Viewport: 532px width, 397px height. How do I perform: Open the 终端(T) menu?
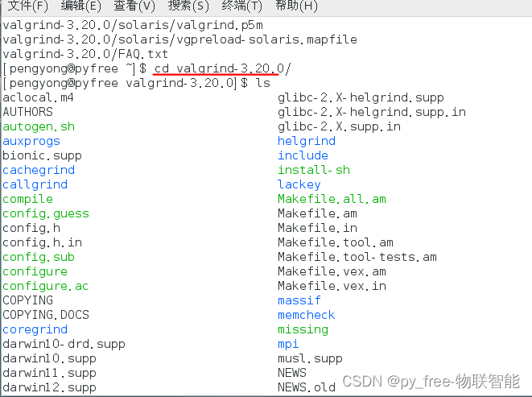242,6
